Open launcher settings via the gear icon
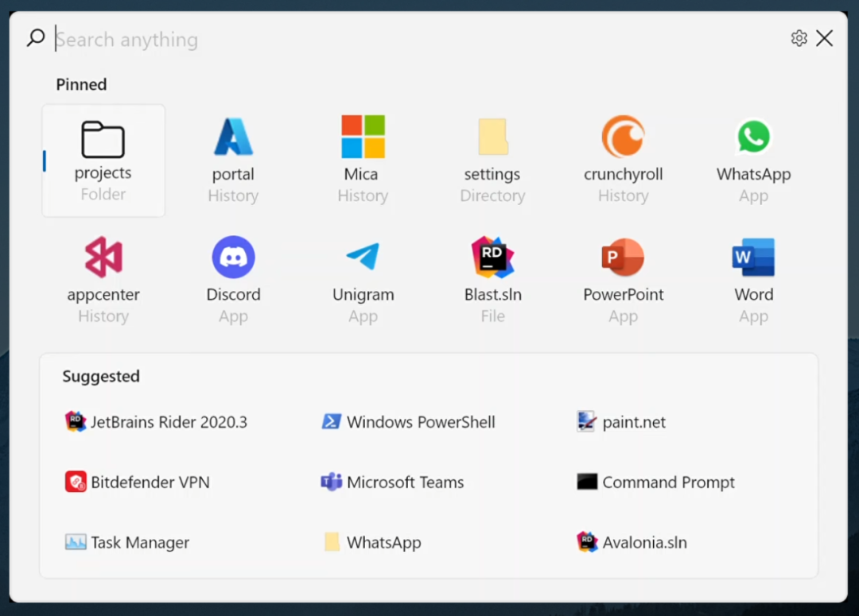This screenshot has height=616, width=859. [799, 38]
